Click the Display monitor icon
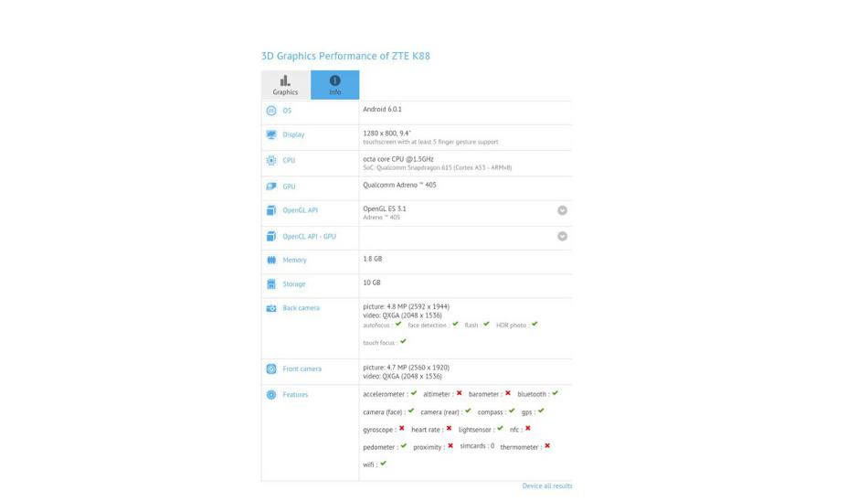The image size is (868, 502). click(271, 134)
